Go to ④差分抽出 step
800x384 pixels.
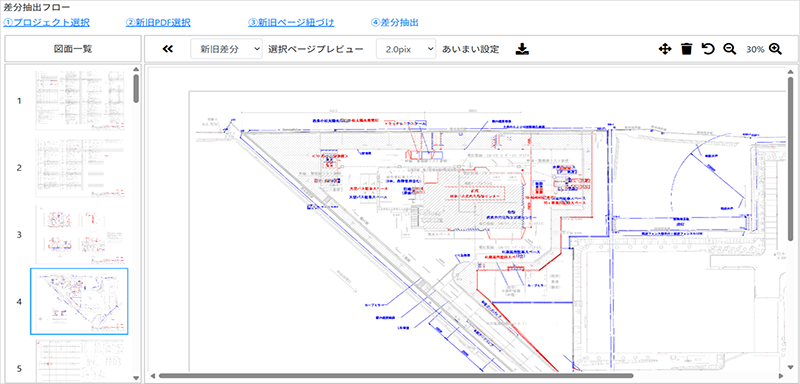[395, 22]
